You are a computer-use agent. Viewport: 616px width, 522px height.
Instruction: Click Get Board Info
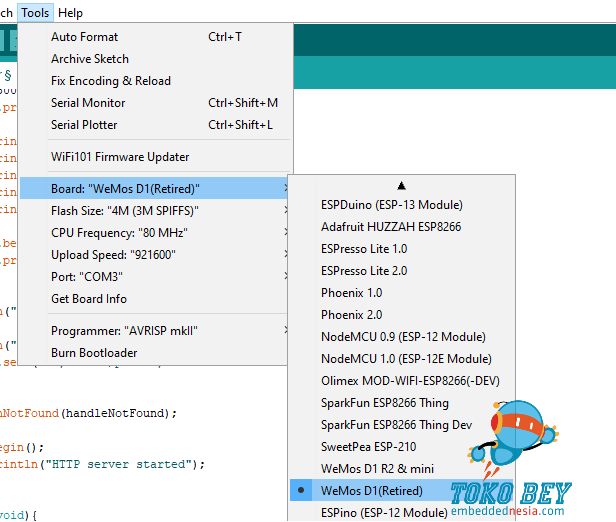tap(156, 299)
